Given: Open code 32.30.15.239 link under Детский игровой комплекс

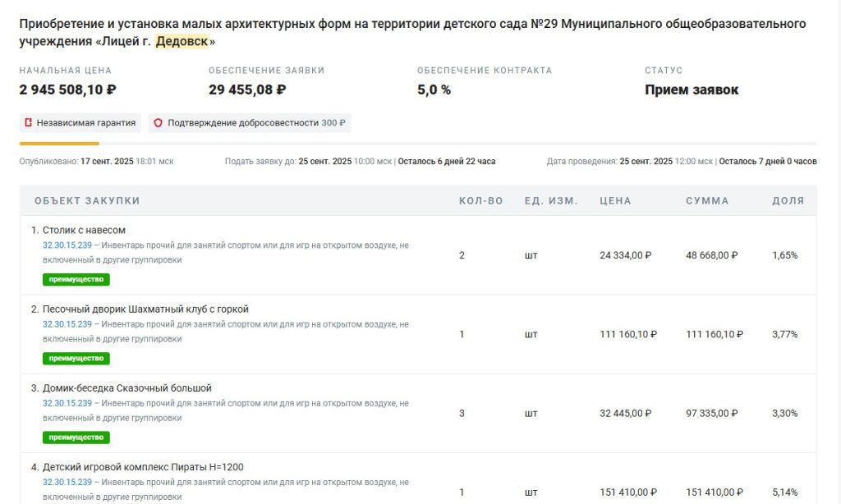Looking at the screenshot, I should tap(67, 482).
